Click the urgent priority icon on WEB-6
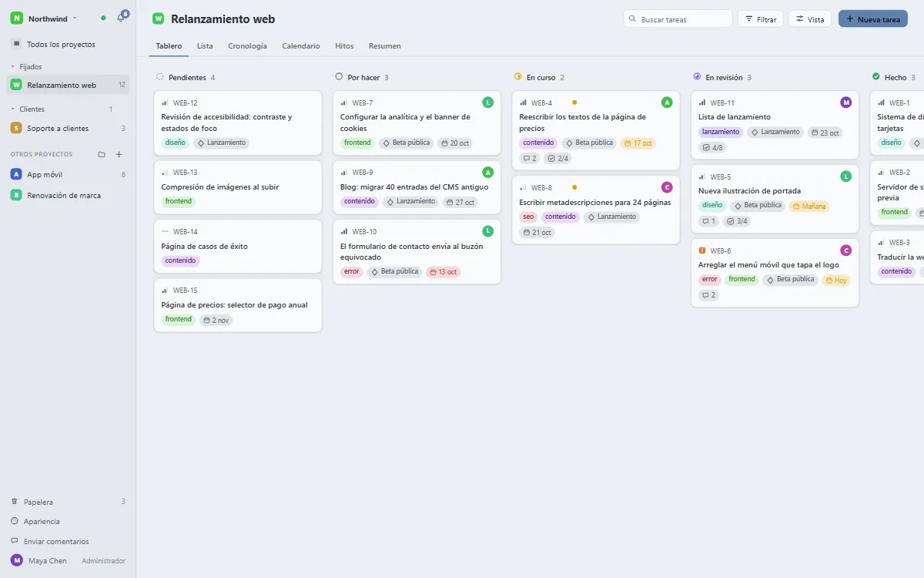The image size is (924, 578). click(702, 250)
